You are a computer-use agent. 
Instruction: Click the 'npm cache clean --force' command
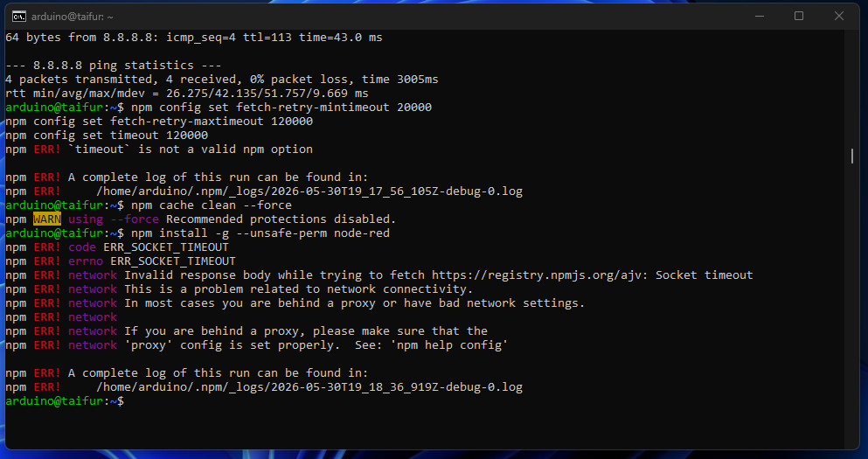coord(212,205)
